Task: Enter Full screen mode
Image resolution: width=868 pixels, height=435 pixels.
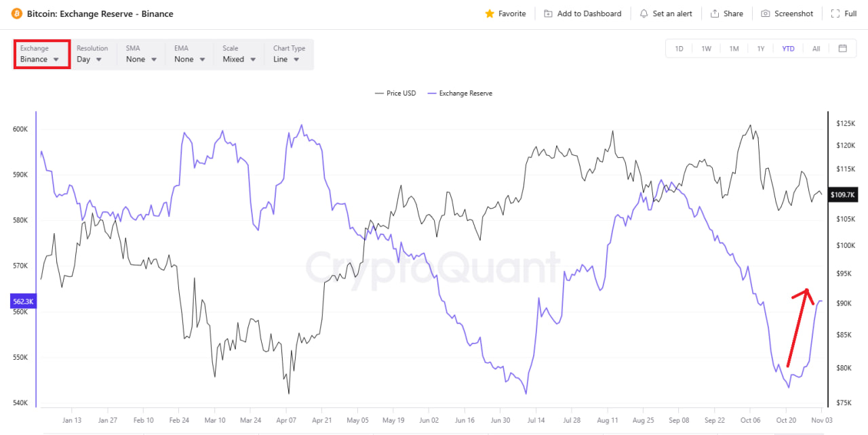Action: coord(834,13)
